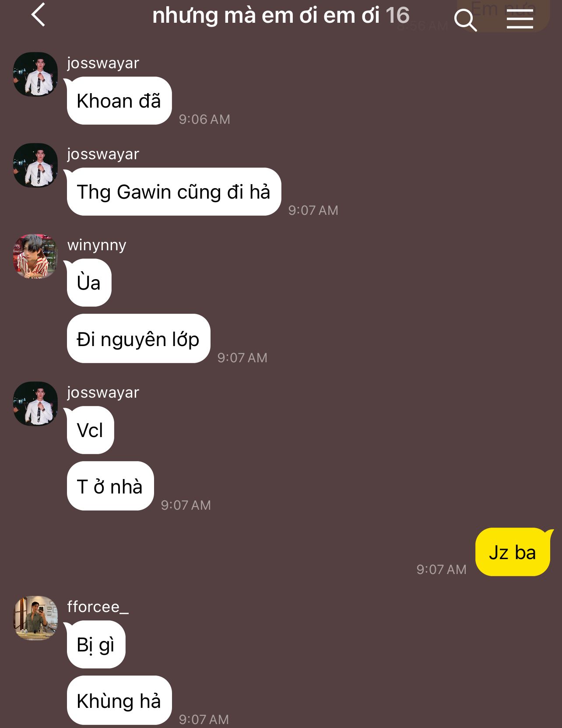Screen dimensions: 562x728
Task: Select the yellow "Jz ba" bubble
Action: [x=513, y=552]
